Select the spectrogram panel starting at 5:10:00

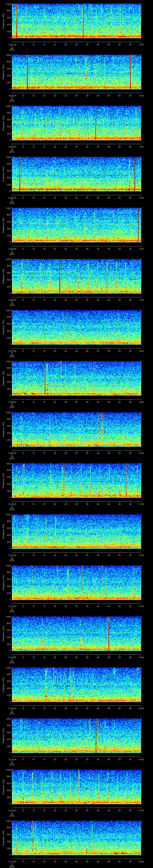(x=77, y=481)
